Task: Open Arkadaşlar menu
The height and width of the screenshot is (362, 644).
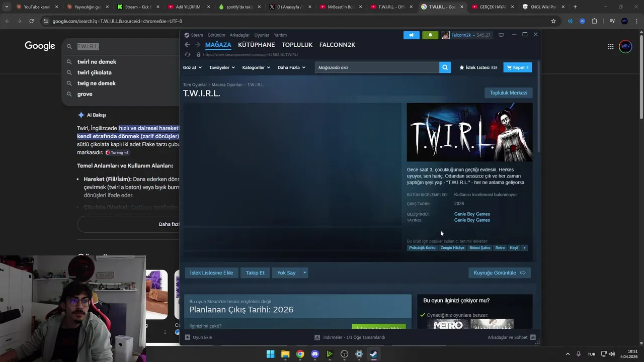Action: [x=239, y=35]
